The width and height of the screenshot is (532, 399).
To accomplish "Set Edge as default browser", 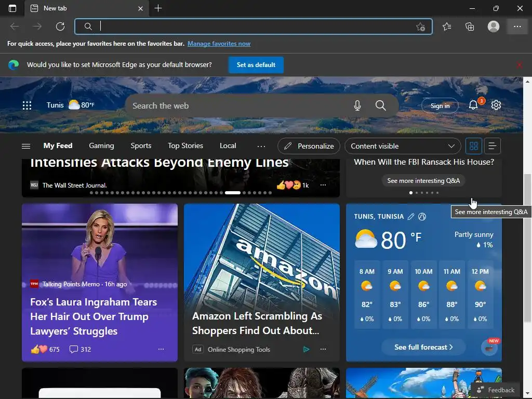I will 256,65.
